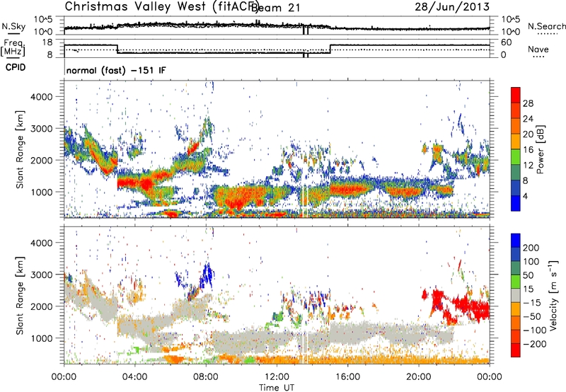Click the 4000 range tick of the power panel
This screenshot has height=392, width=566.
(x=41, y=97)
